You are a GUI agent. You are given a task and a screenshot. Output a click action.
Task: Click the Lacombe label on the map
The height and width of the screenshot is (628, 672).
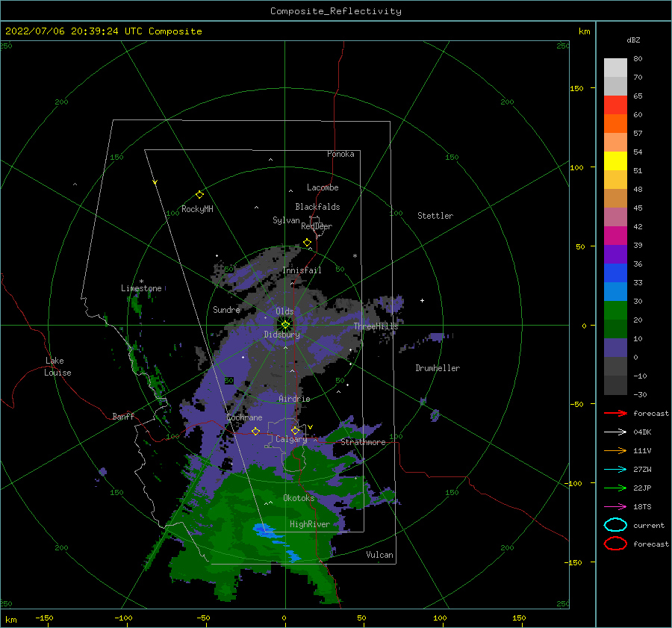(323, 187)
